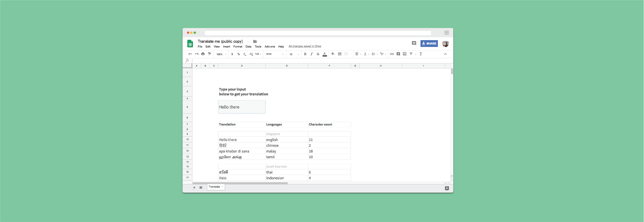Click the 'indonesian' language cell
The image size is (644, 222).
(x=287, y=178)
